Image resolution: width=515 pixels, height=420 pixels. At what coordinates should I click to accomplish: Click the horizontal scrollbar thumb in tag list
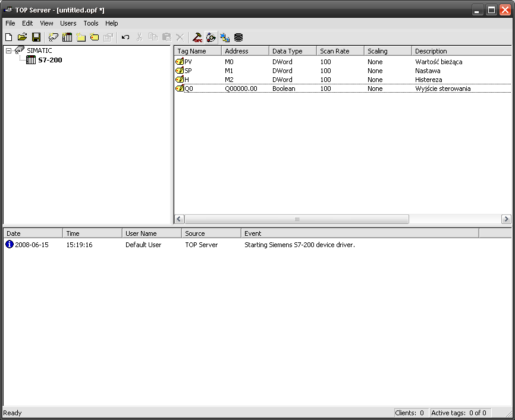[297, 219]
